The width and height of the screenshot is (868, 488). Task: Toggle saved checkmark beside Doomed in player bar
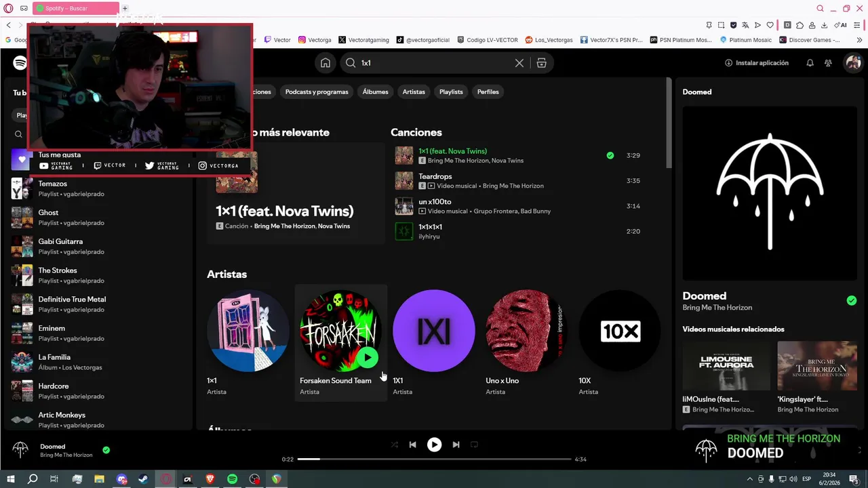click(x=106, y=449)
